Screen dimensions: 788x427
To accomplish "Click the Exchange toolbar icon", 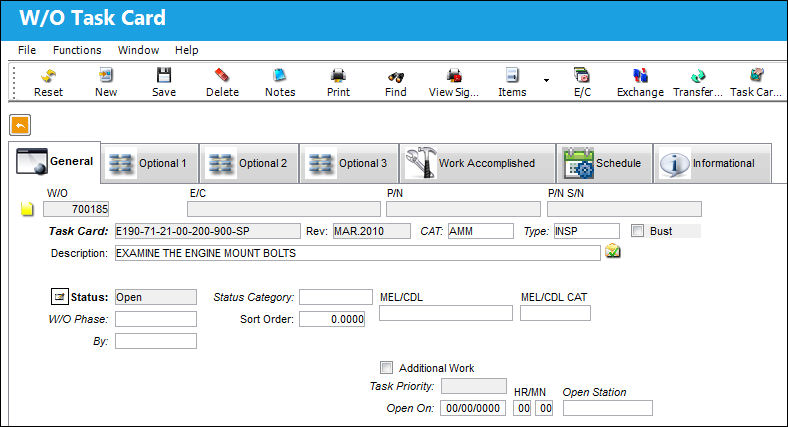I will point(640,76).
